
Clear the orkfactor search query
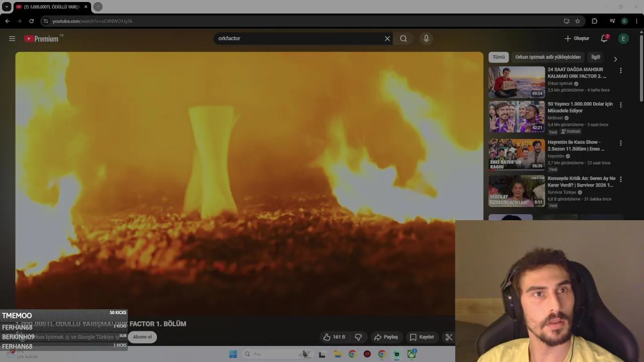(x=387, y=39)
